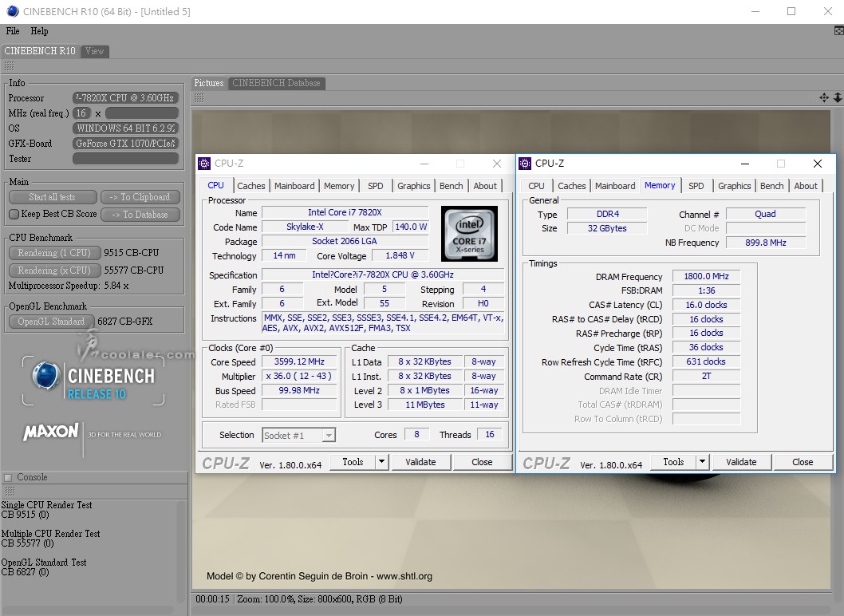Open the Socket #1 selection dropdown
844x616 pixels.
(x=329, y=435)
